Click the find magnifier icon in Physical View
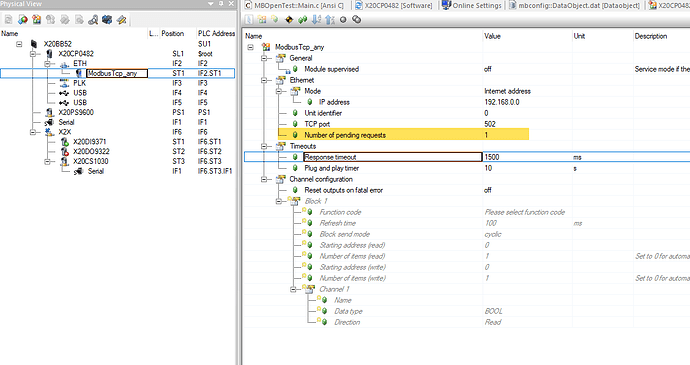 (93, 20)
